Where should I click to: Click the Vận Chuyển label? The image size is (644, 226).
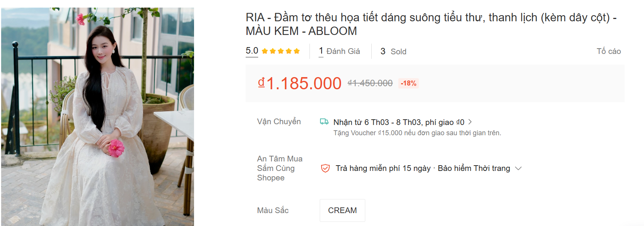click(279, 122)
